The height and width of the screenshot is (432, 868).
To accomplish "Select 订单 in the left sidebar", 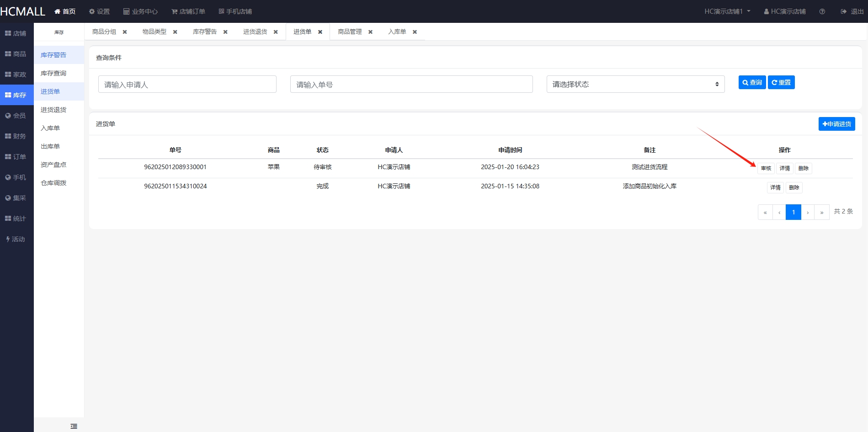I will coord(17,157).
